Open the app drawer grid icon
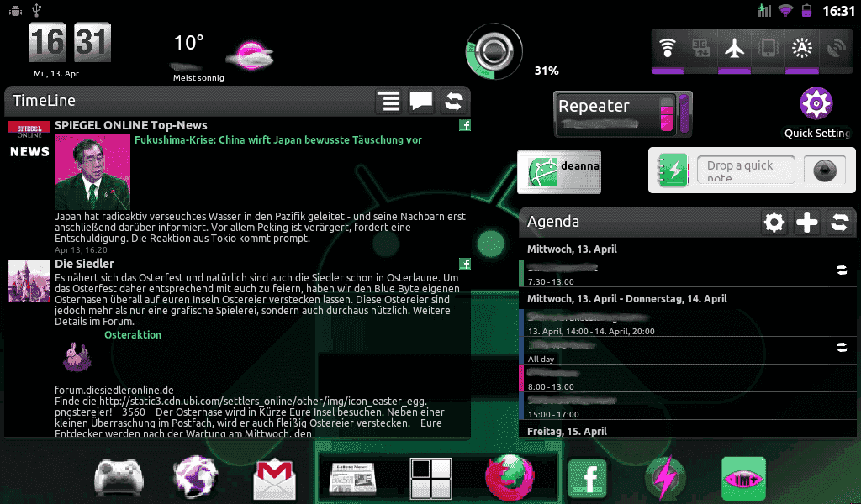The image size is (861, 504). pyautogui.click(x=431, y=478)
